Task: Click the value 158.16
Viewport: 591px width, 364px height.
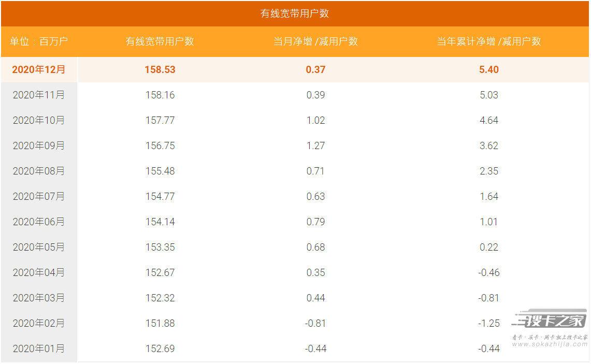Action: (160, 95)
